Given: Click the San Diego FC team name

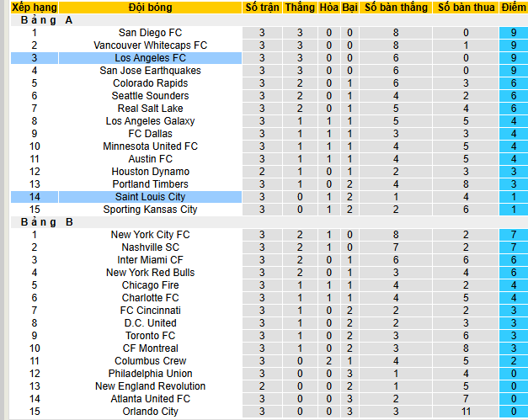Looking at the screenshot, I should [x=150, y=33].
